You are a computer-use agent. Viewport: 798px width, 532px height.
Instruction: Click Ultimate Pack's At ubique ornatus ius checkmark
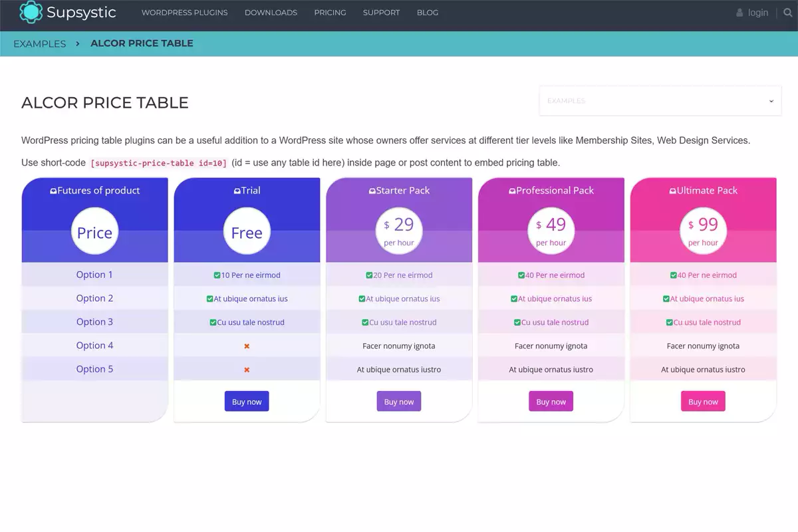pos(666,299)
